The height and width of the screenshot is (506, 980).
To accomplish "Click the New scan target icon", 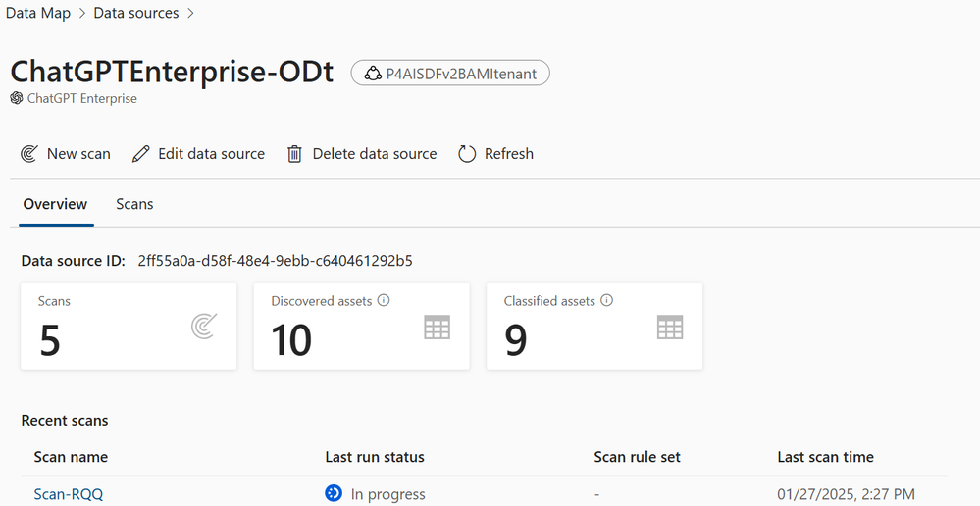I will tap(29, 154).
